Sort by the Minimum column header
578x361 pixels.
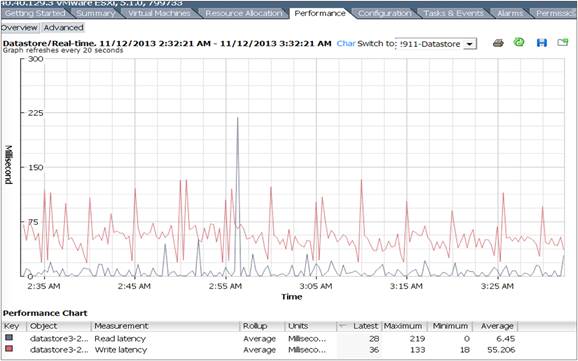[x=450, y=326]
